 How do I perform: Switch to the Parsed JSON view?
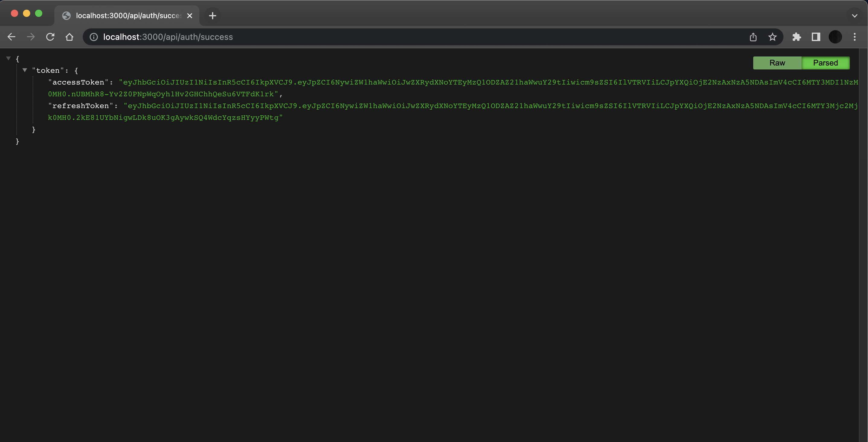(825, 63)
